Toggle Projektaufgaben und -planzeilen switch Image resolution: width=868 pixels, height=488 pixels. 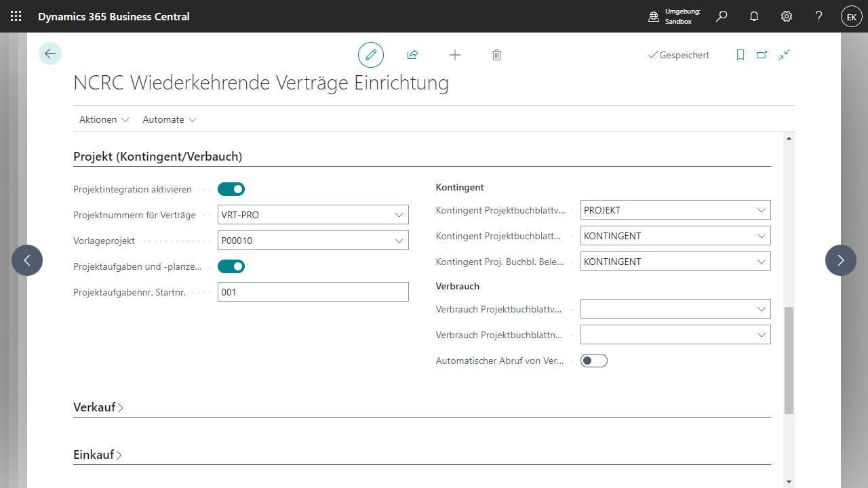231,266
